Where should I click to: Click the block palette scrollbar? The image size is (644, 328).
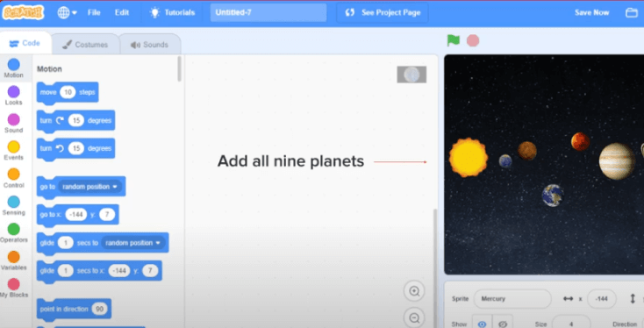[x=180, y=69]
